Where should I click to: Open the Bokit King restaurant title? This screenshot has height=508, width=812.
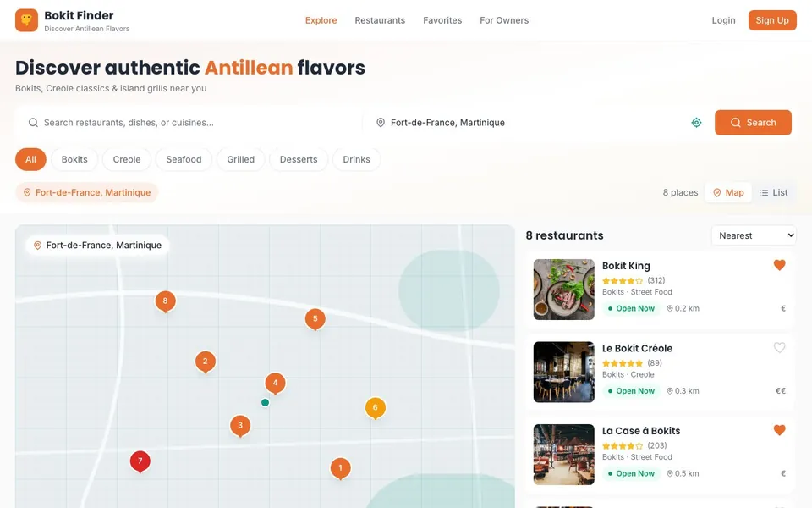(626, 265)
